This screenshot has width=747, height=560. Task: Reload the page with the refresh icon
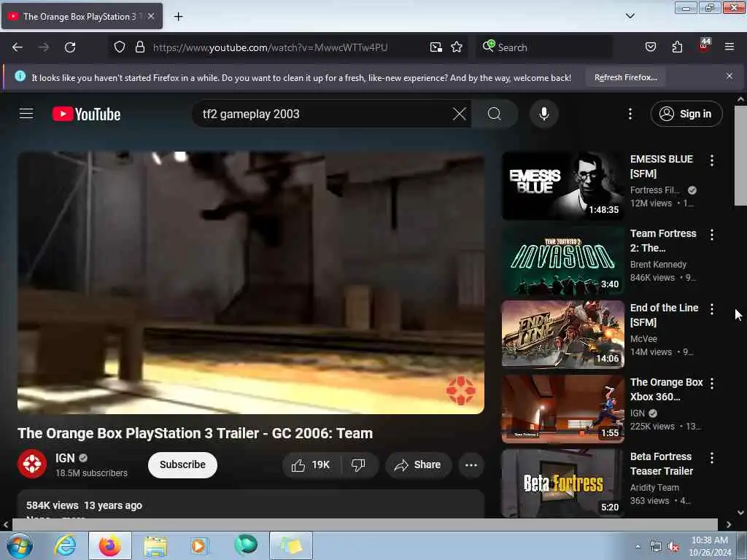click(x=70, y=47)
